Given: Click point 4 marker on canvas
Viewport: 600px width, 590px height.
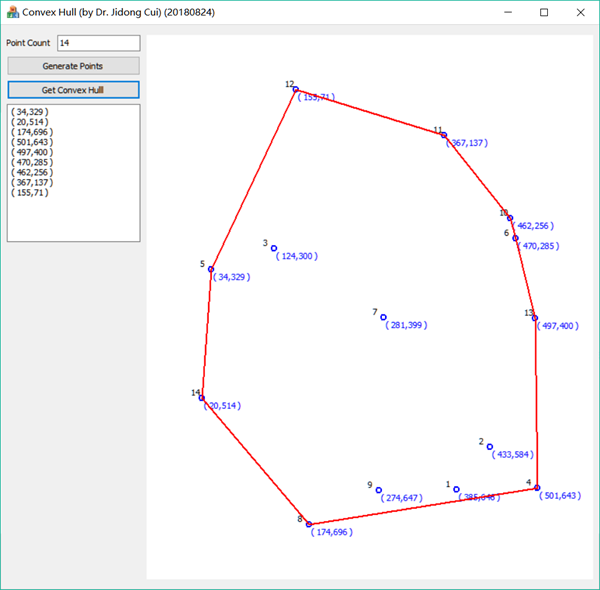Looking at the screenshot, I should coord(537,488).
